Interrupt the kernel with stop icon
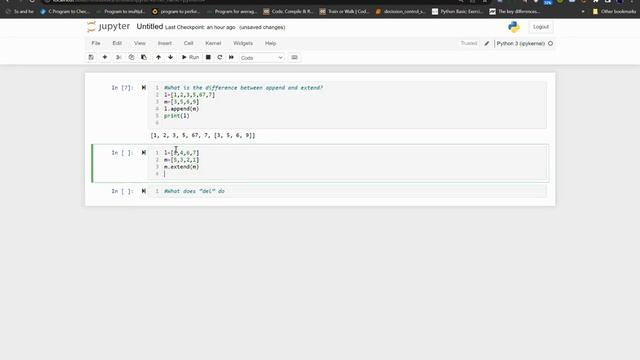The width and height of the screenshot is (640, 360). click(x=208, y=58)
